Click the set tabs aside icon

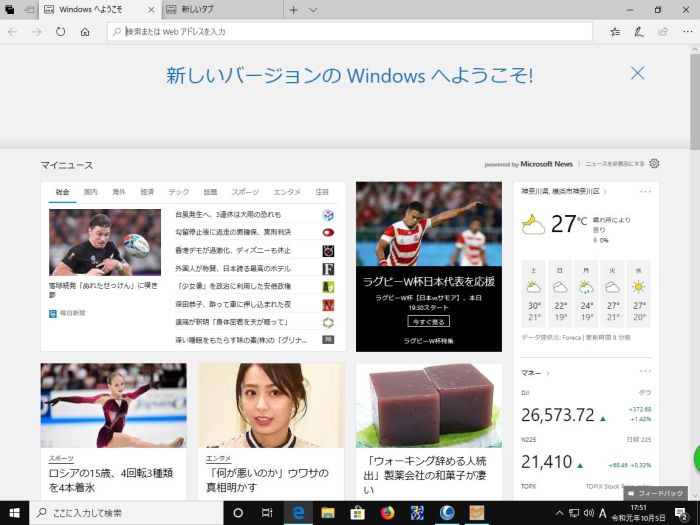(27, 9)
